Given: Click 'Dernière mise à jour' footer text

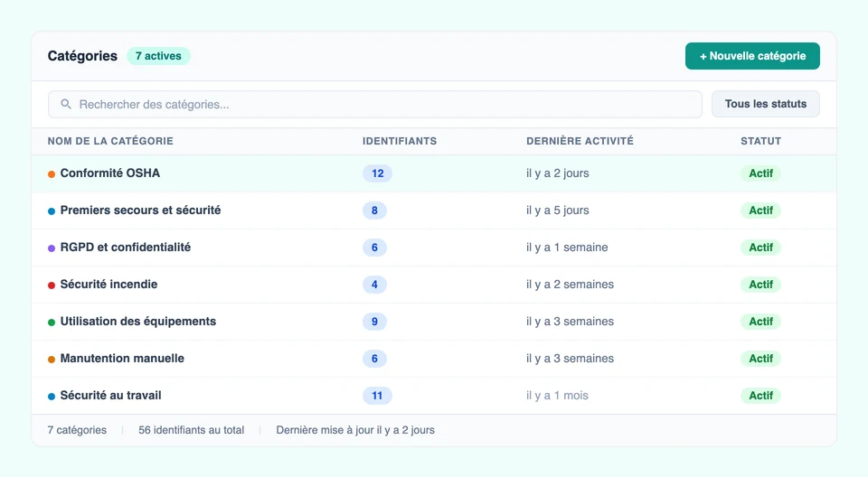Looking at the screenshot, I should pyautogui.click(x=355, y=430).
